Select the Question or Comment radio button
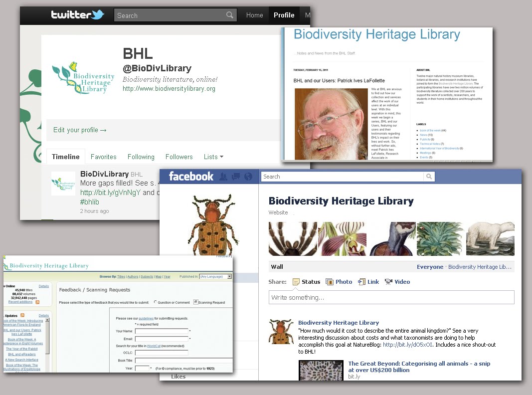This screenshot has width=532, height=395. 156,302
